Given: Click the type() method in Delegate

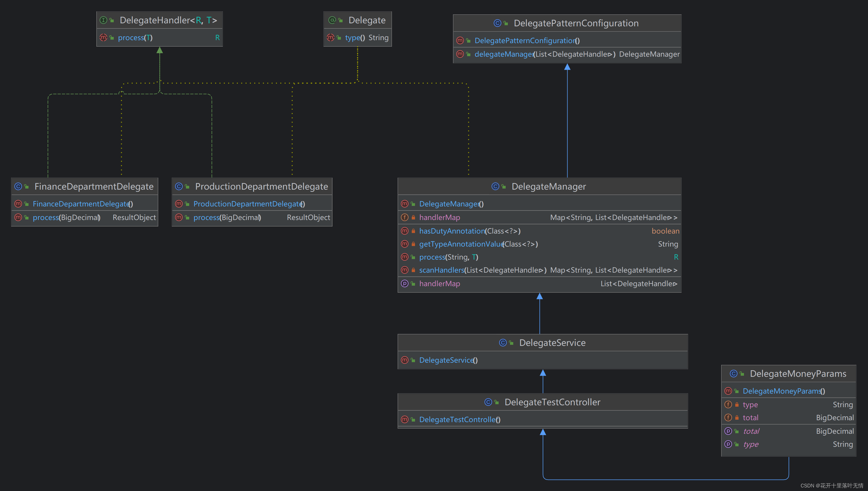Looking at the screenshot, I should click(x=355, y=38).
